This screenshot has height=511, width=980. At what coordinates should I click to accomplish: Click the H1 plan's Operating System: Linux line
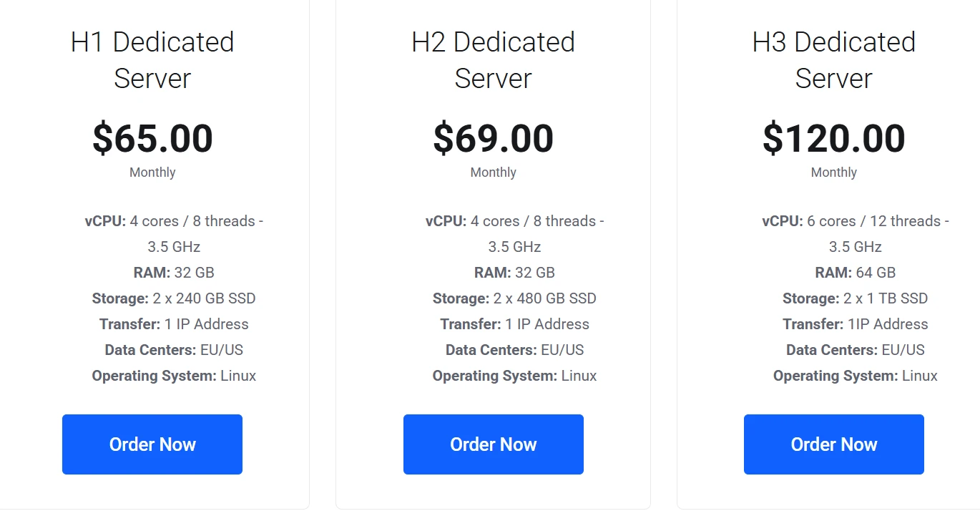click(174, 376)
